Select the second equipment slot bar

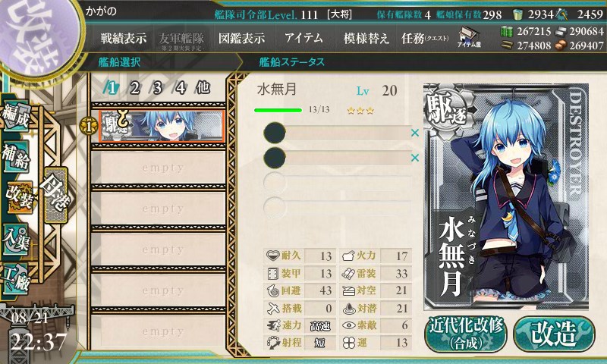(337, 158)
